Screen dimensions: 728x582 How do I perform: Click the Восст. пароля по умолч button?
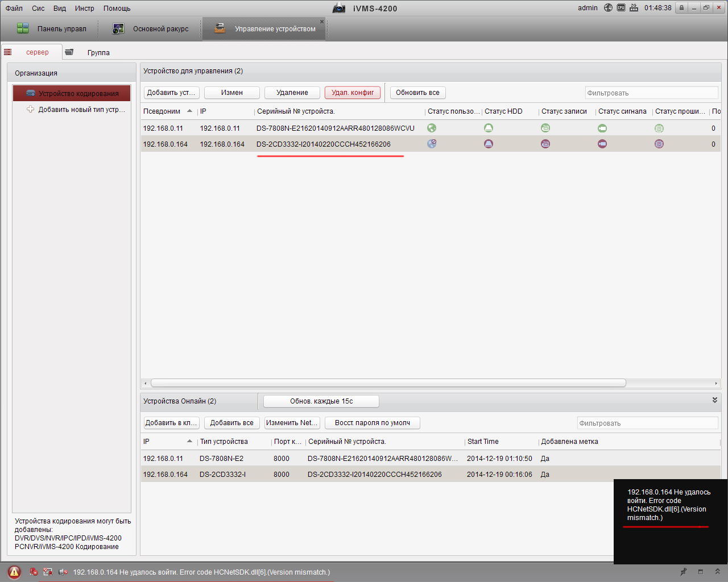[373, 423]
